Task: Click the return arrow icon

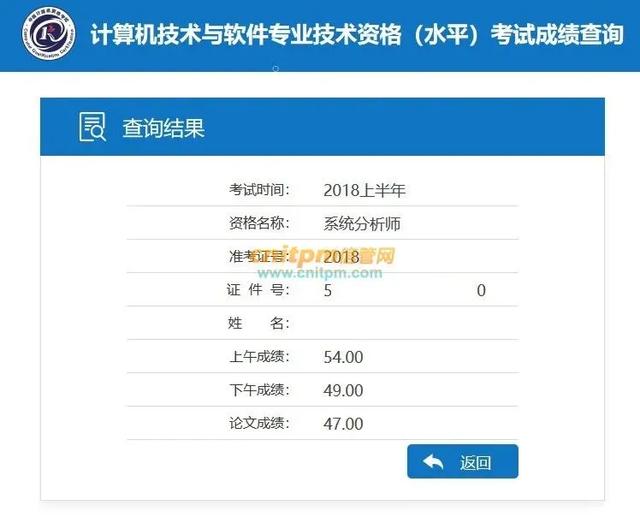Action: point(433,462)
